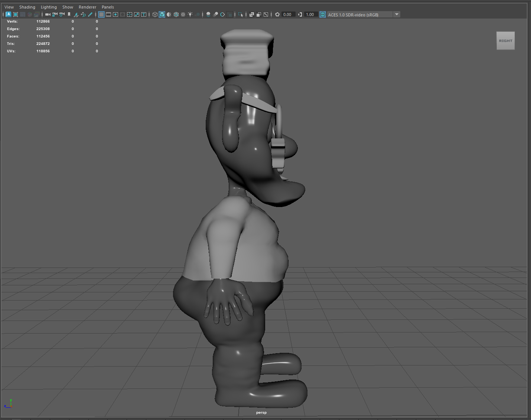Click the face count value 112456
Viewport: 531px width, 420px height.
tap(43, 36)
